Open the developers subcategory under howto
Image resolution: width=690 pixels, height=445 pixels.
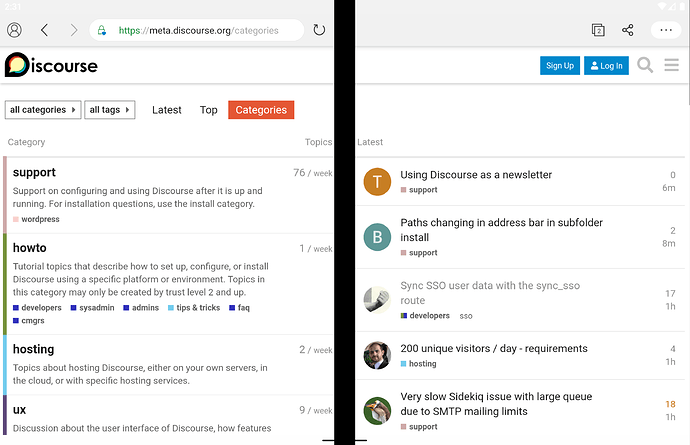click(x=37, y=308)
